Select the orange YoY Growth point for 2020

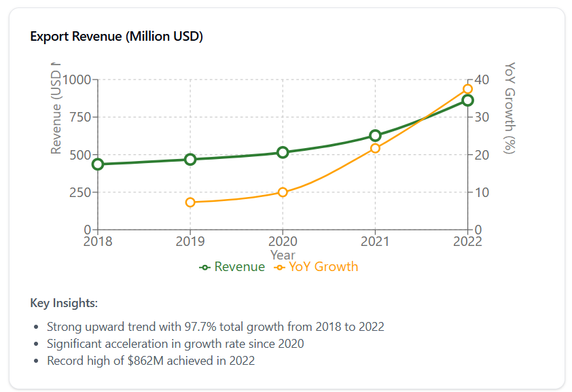283,192
